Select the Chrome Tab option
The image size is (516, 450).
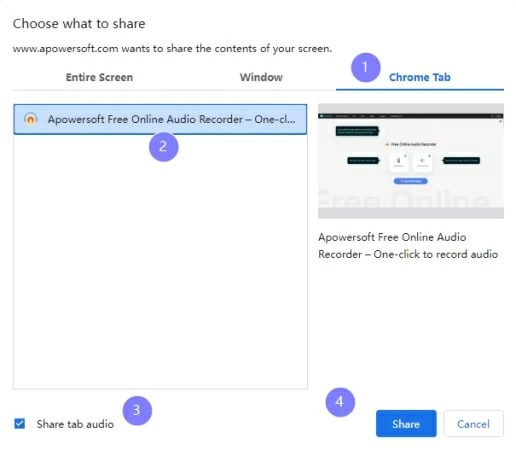tap(420, 77)
